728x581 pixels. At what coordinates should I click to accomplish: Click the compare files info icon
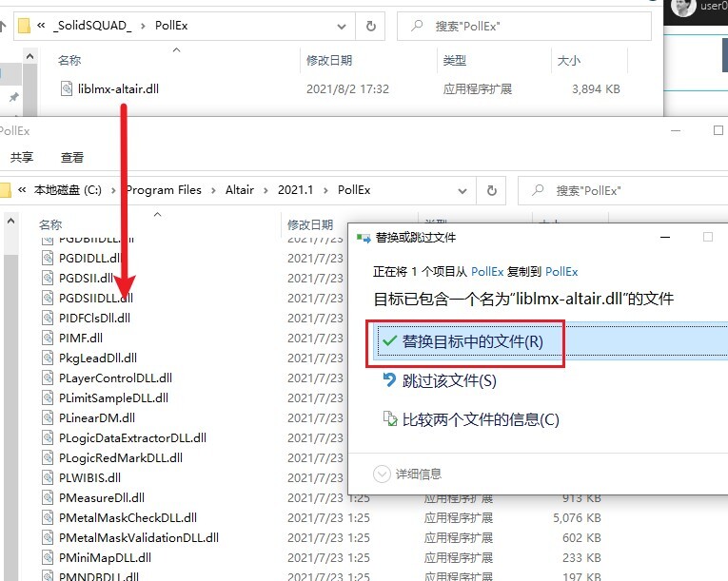point(388,419)
